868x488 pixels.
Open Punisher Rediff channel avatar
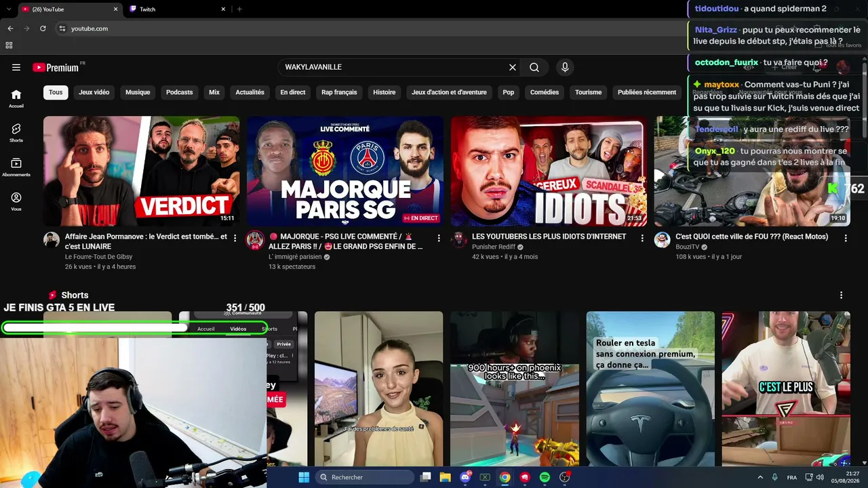pos(458,240)
